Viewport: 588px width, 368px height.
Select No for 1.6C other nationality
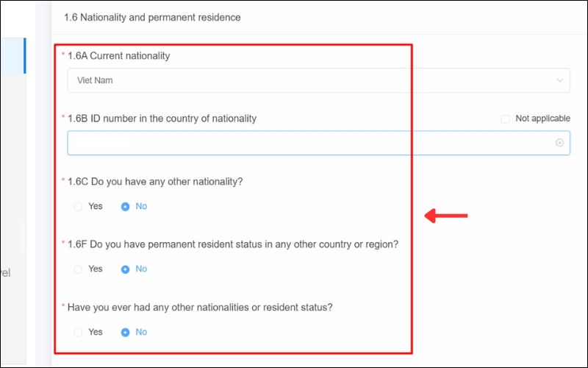pos(125,207)
